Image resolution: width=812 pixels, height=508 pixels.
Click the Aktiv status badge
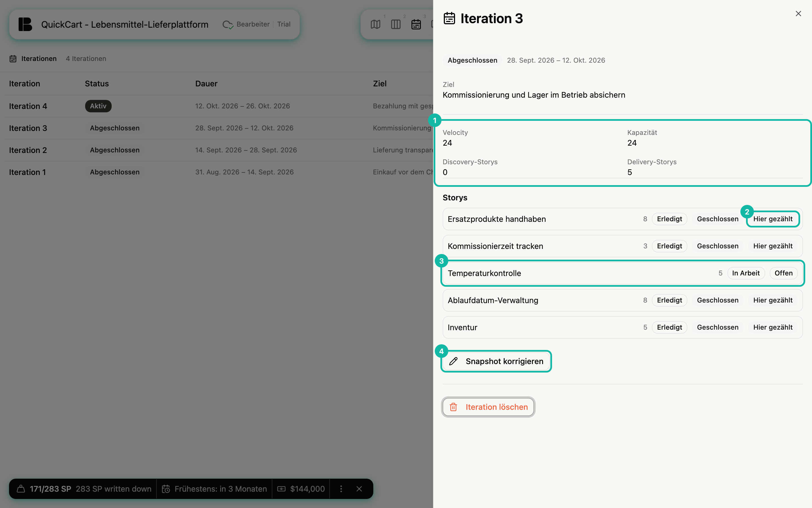click(x=98, y=106)
